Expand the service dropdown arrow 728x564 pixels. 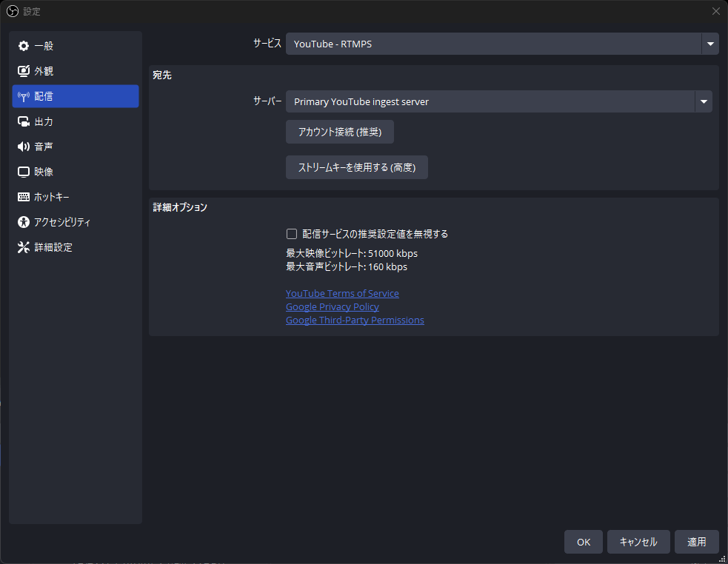(x=710, y=44)
